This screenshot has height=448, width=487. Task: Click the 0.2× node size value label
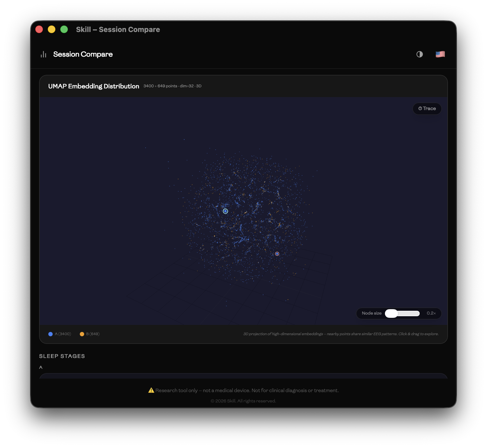click(x=431, y=313)
